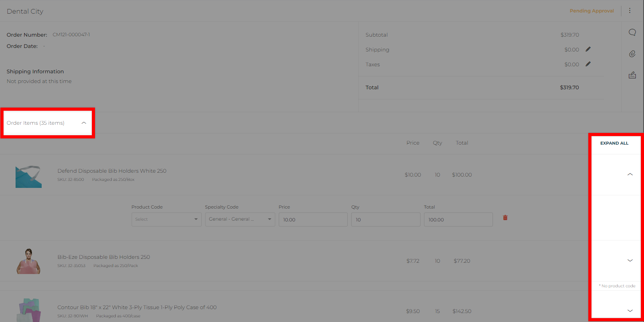This screenshot has width=644, height=322.
Task: Click the Qty input field
Action: (385, 219)
